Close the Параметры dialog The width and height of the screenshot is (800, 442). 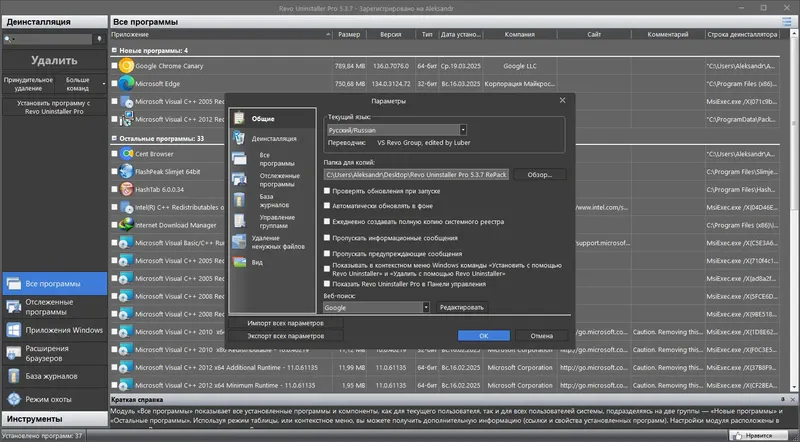pos(562,101)
